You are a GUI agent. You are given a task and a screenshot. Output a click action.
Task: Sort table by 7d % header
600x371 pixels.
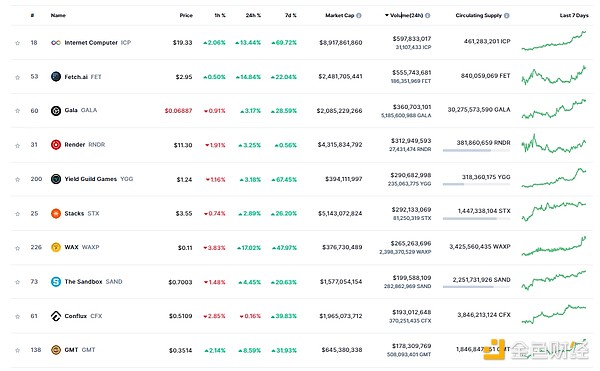tap(291, 15)
